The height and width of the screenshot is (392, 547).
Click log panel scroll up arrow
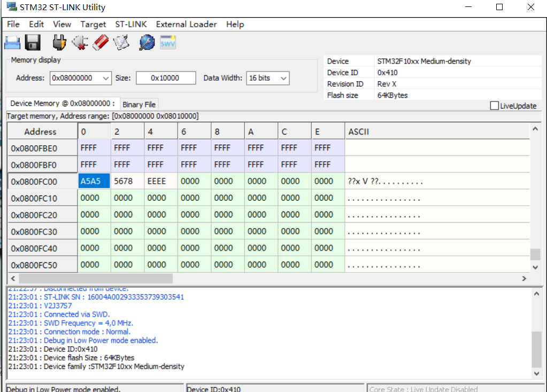click(x=536, y=294)
